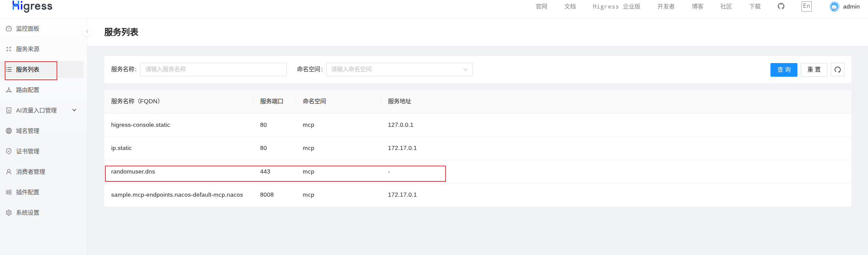
Task: Click the 查询 search button
Action: pos(783,70)
